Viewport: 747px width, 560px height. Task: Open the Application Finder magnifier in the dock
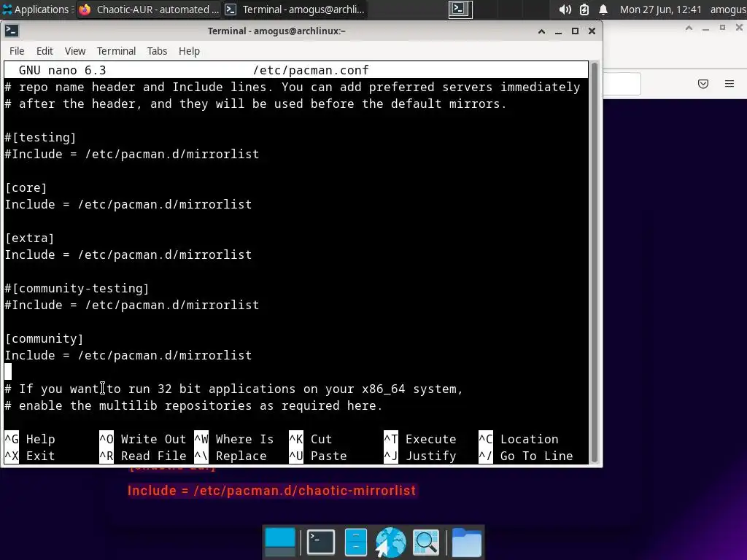(x=426, y=542)
